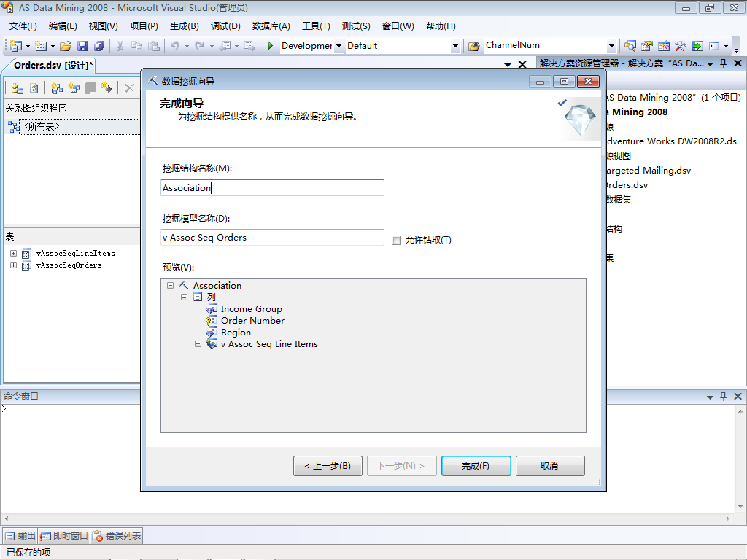Open the 数据库(A) menu
Screen dimensions: 747x560
click(x=271, y=26)
